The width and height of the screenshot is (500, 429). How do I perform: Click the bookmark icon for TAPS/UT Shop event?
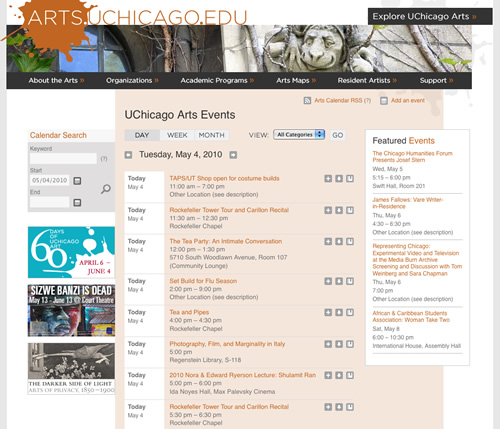(350, 179)
